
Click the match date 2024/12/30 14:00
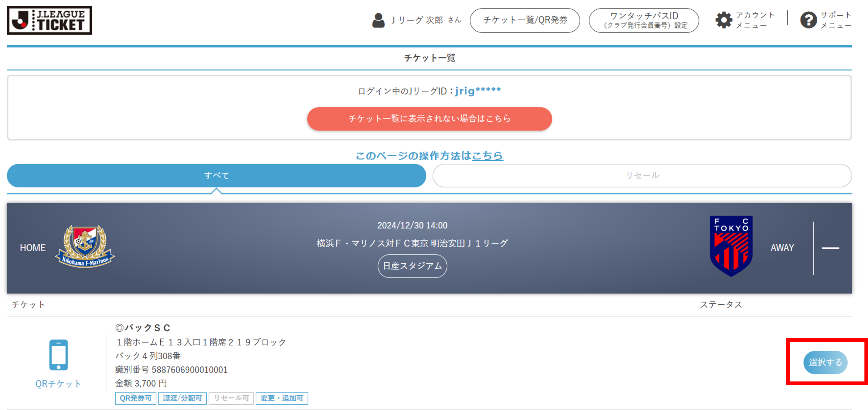tap(412, 226)
